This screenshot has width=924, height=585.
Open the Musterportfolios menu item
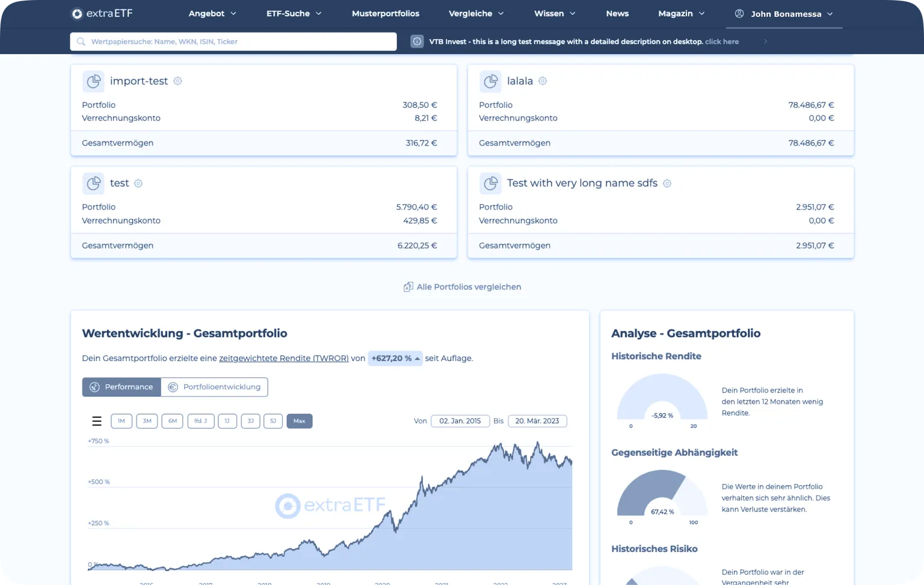[x=386, y=13]
